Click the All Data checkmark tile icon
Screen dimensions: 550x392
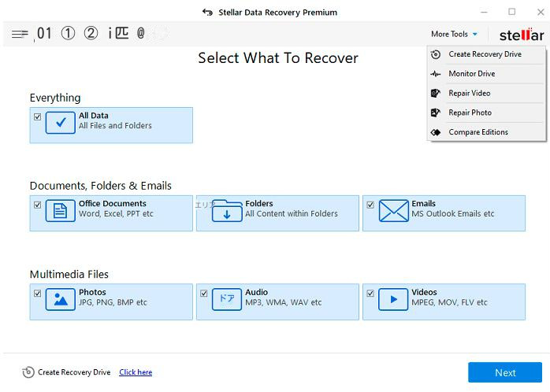pos(61,123)
